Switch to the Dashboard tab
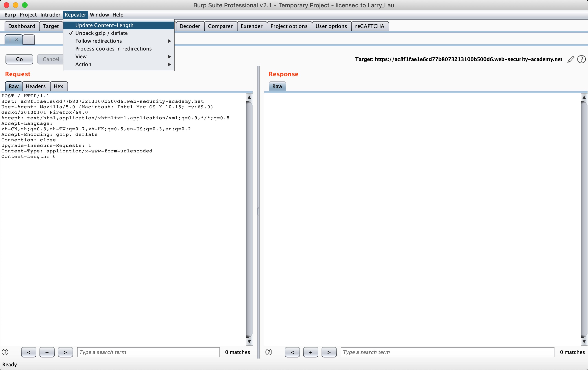The image size is (588, 370). pos(22,26)
